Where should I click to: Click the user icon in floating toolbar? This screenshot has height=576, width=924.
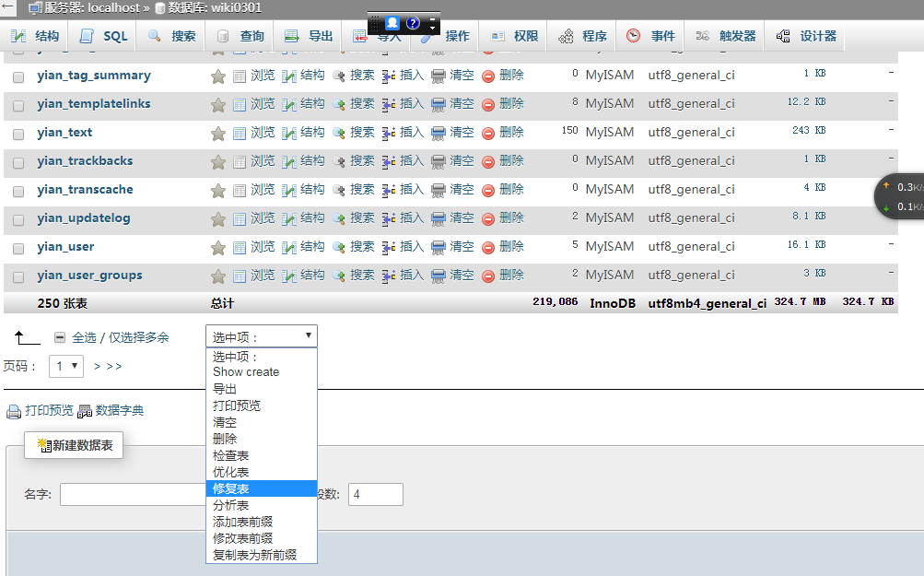392,23
